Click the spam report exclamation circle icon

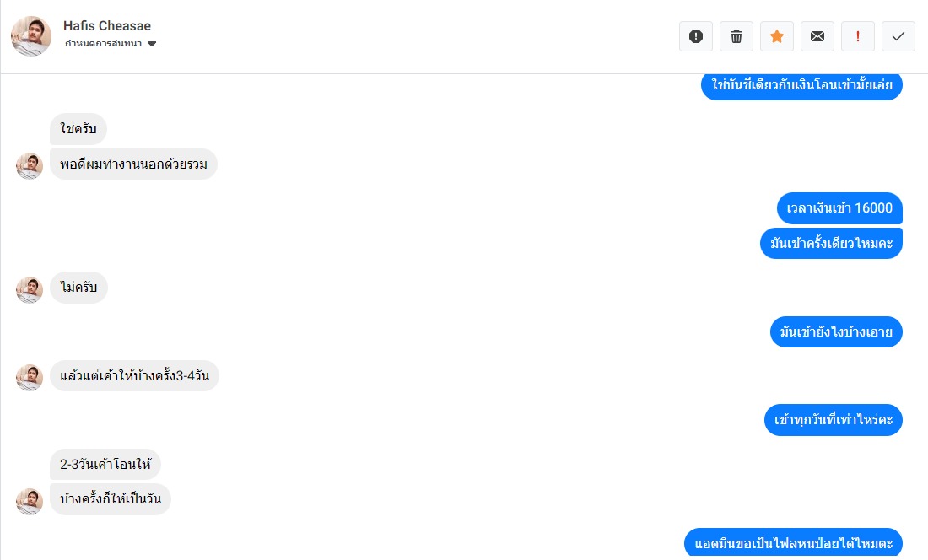(696, 36)
